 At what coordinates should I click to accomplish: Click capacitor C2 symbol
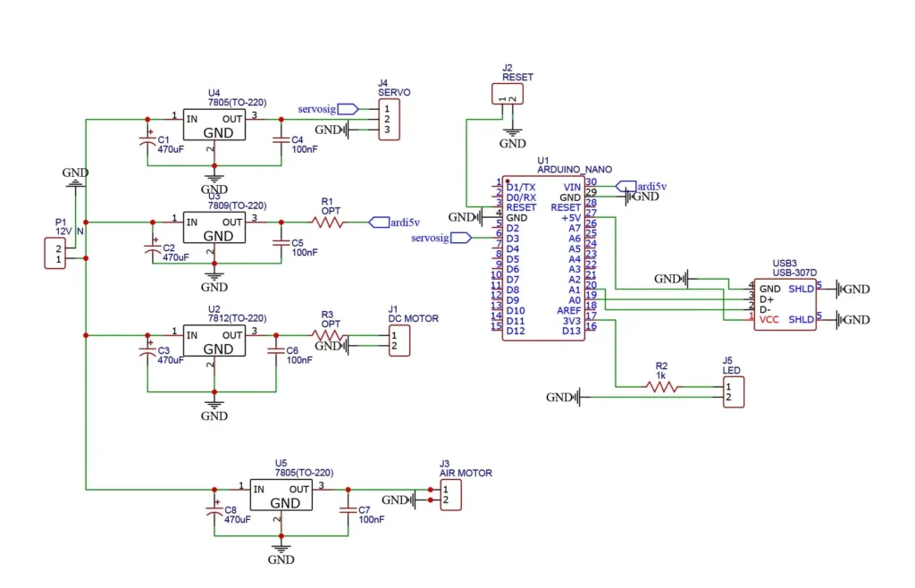152,248
